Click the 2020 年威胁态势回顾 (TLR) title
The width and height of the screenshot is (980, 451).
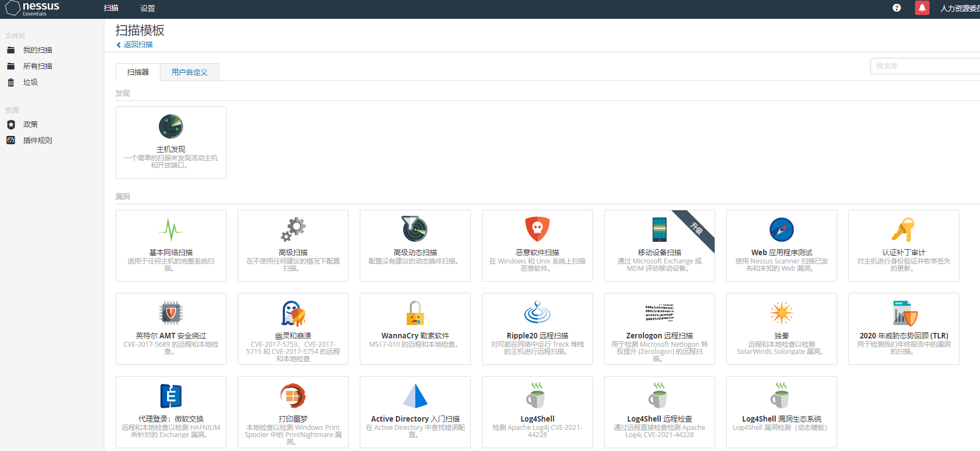[904, 336]
